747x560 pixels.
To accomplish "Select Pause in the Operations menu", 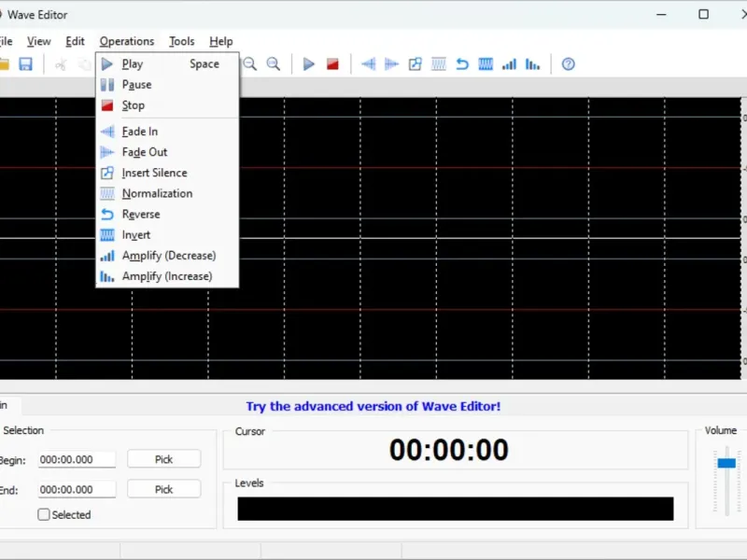I will [x=136, y=85].
